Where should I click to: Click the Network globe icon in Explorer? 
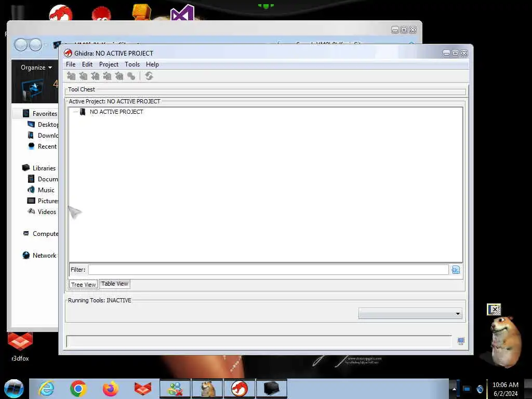26,255
